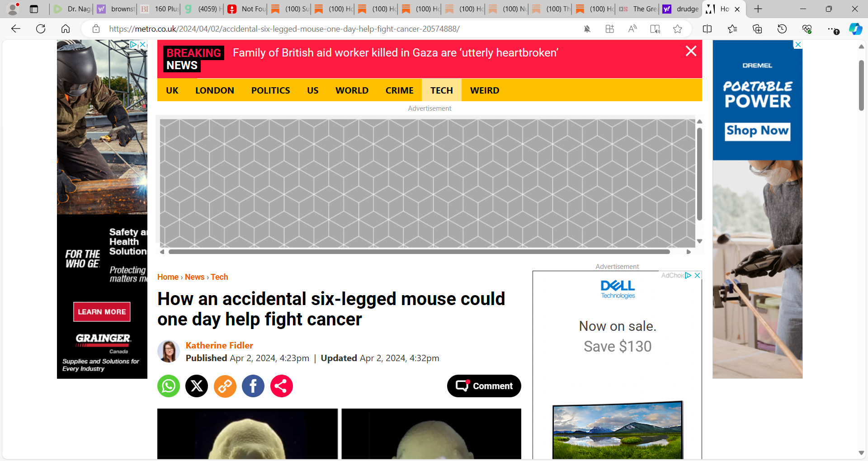868x461 pixels.
Task: Go to News breadcrumb
Action: pos(194,277)
